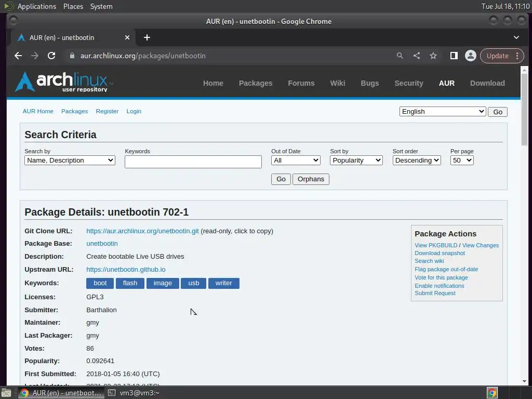Viewport: 532px width, 399px height.
Task: Click the Chrome icon in bottom-right tray
Action: 492,393
